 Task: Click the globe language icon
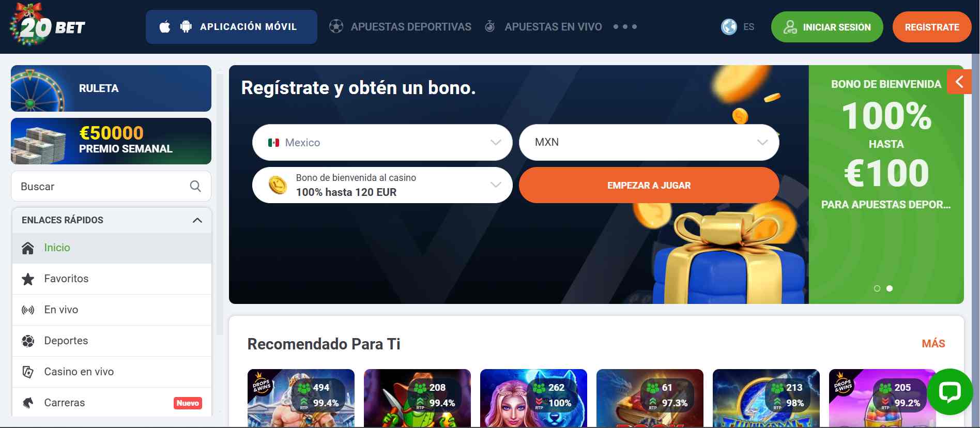[729, 27]
